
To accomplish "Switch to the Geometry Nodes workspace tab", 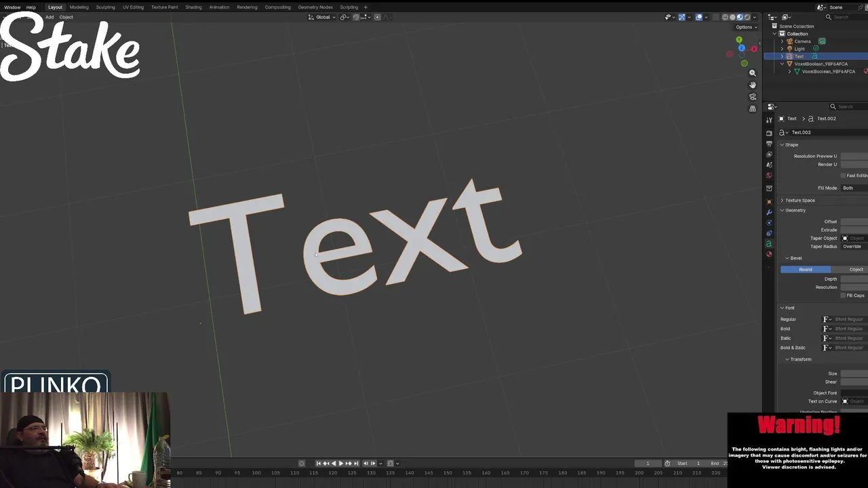I will (315, 7).
